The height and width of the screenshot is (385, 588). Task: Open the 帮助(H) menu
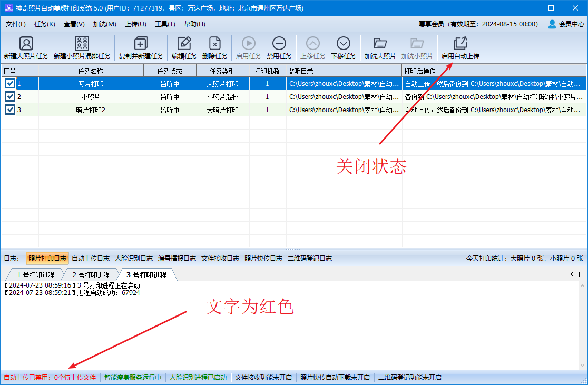click(194, 24)
